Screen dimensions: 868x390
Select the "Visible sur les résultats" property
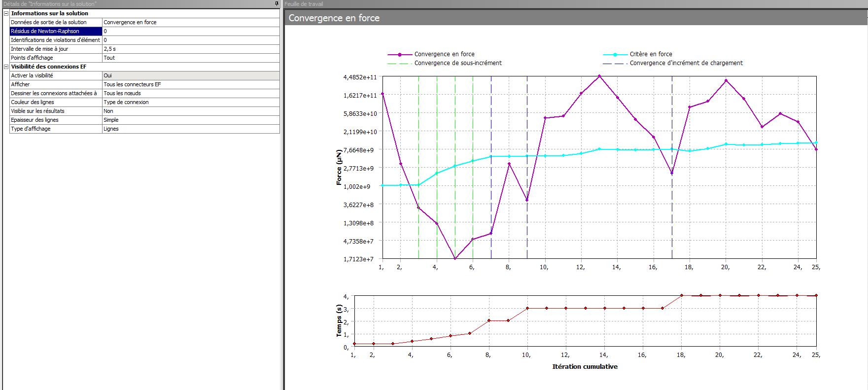tap(56, 111)
